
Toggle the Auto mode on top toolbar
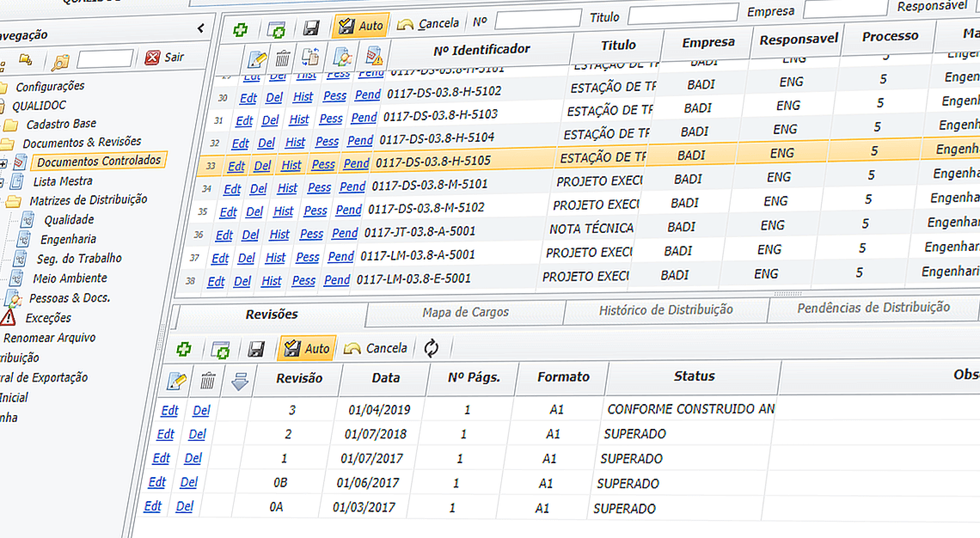(360, 25)
